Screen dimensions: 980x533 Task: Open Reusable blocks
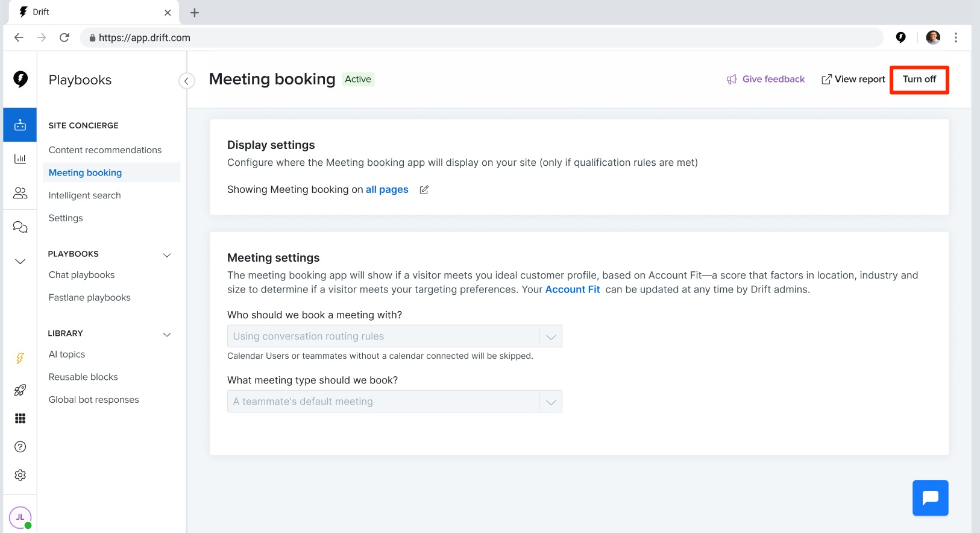pyautogui.click(x=83, y=377)
